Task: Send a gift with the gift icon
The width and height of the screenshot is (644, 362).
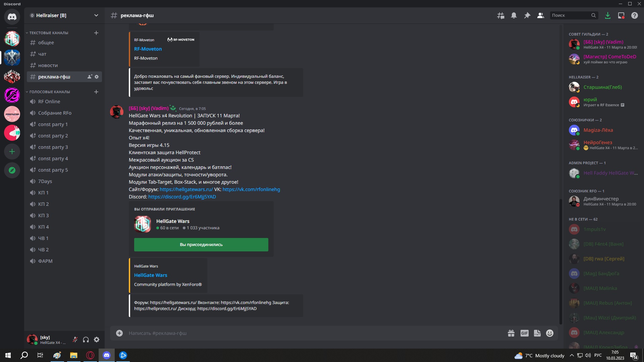Action: click(511, 333)
